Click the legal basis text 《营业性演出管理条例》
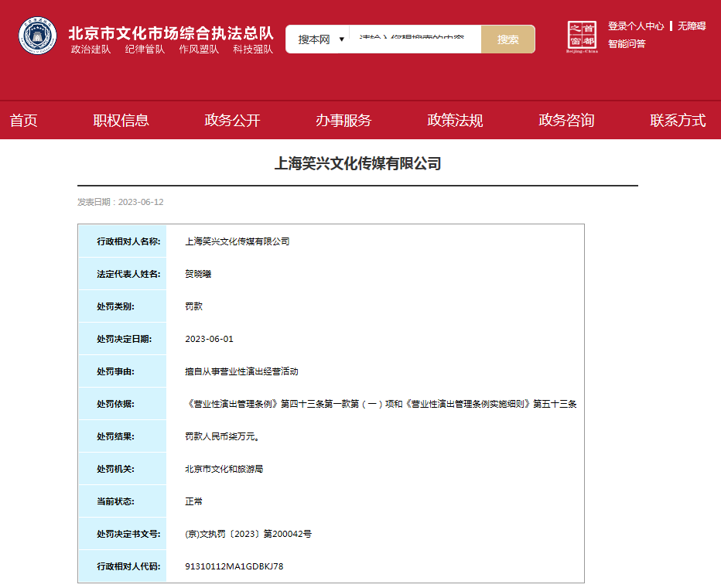The height and width of the screenshot is (588, 721). (x=233, y=404)
